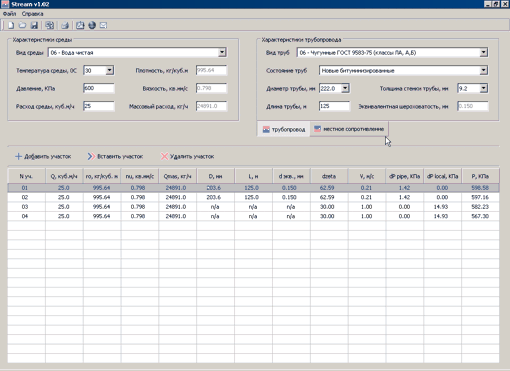Click the dzeta column header
This screenshot has height=371, width=510.
329,176
